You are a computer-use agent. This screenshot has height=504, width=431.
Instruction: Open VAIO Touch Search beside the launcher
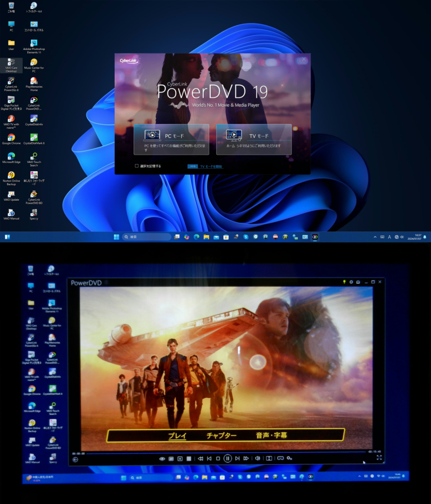(34, 160)
